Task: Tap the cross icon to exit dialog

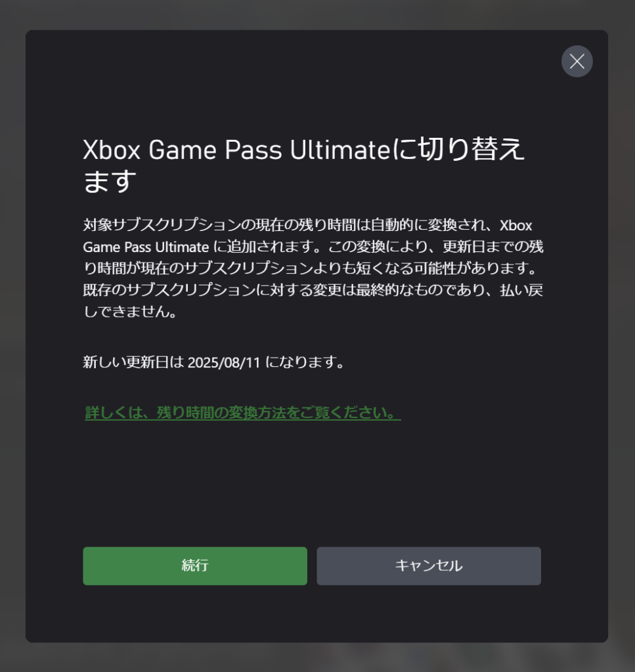Action: click(577, 61)
